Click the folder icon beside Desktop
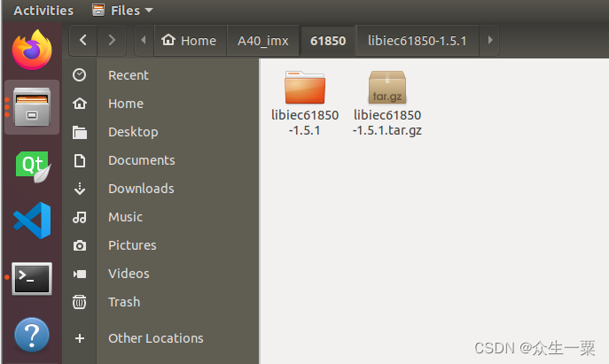 [80, 132]
